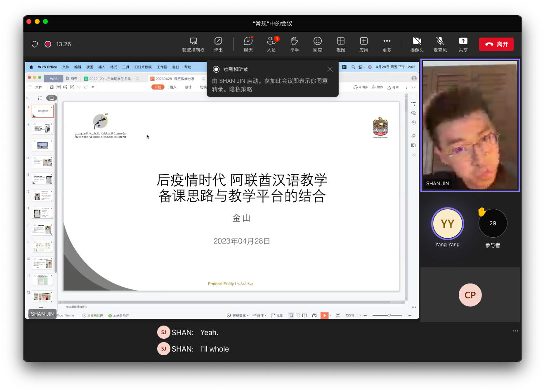
Task: Collapse the WPS ribbon with the chevron
Action: (413, 87)
